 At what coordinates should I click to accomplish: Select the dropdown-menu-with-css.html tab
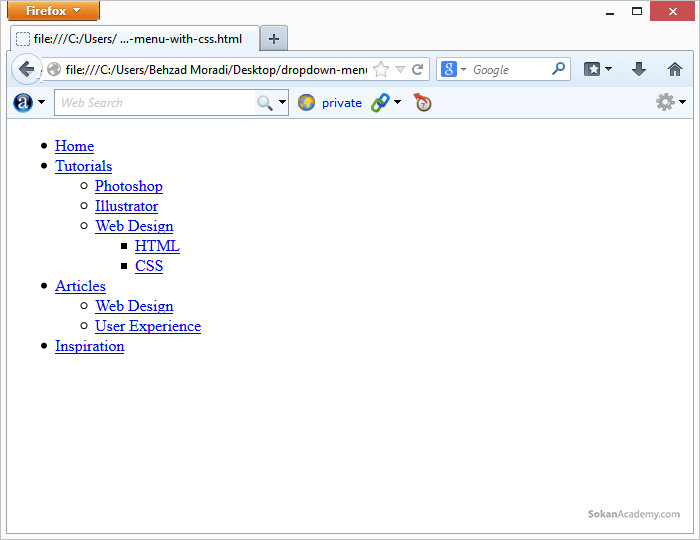pos(135,39)
